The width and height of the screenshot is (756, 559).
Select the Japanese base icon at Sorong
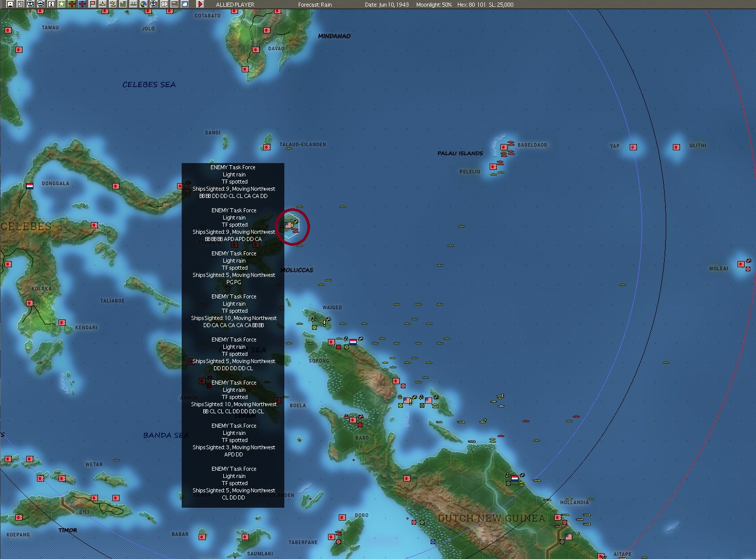click(332, 342)
